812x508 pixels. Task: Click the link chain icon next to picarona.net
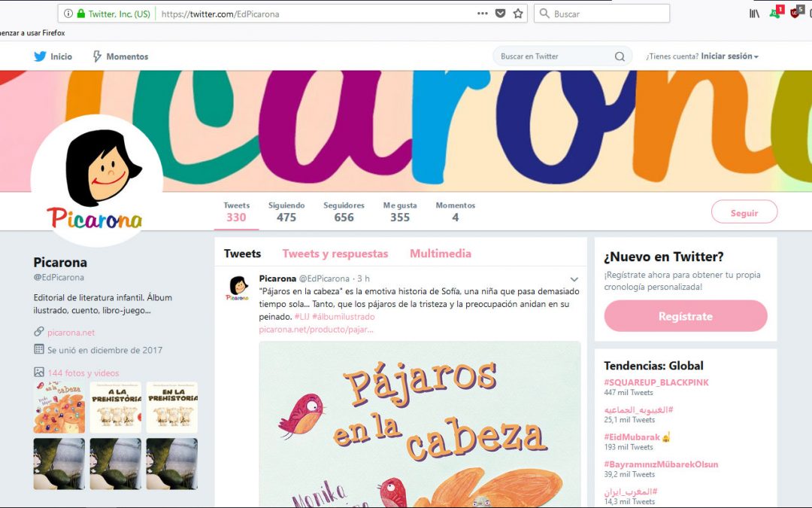click(39, 332)
